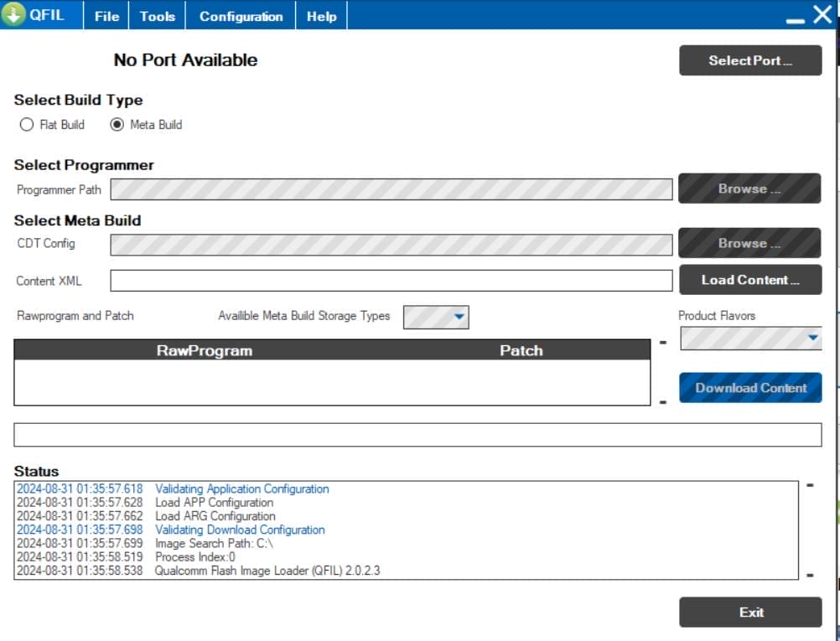
Task: Click Browse next to Programmer Path
Action: click(749, 189)
